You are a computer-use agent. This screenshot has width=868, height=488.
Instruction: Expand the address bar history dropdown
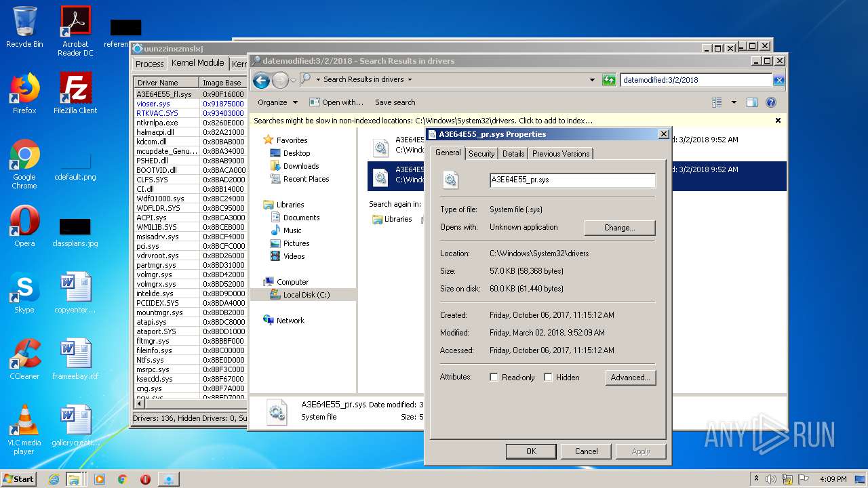point(593,80)
